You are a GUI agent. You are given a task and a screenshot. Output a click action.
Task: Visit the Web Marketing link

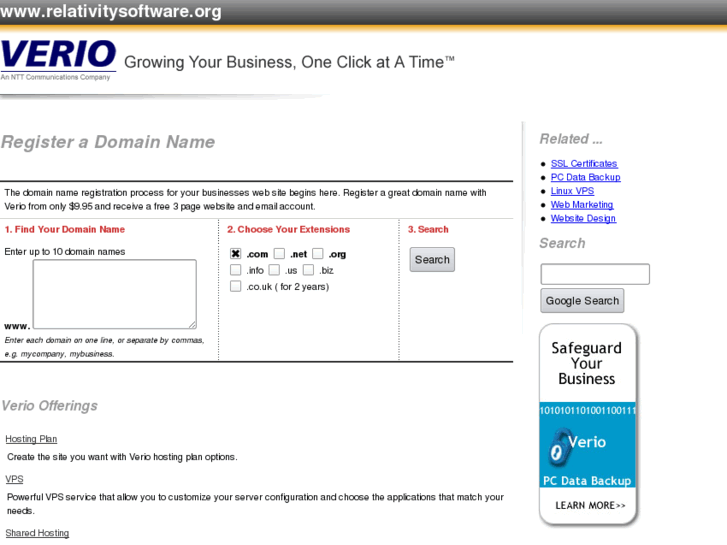point(582,205)
